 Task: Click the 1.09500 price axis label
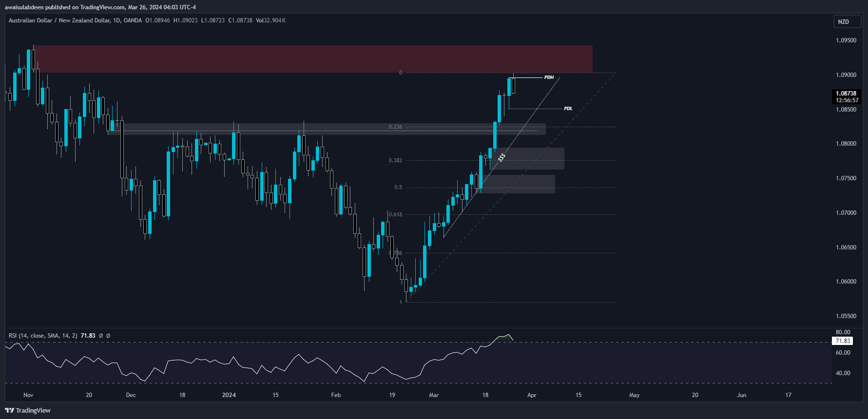pyautogui.click(x=846, y=40)
